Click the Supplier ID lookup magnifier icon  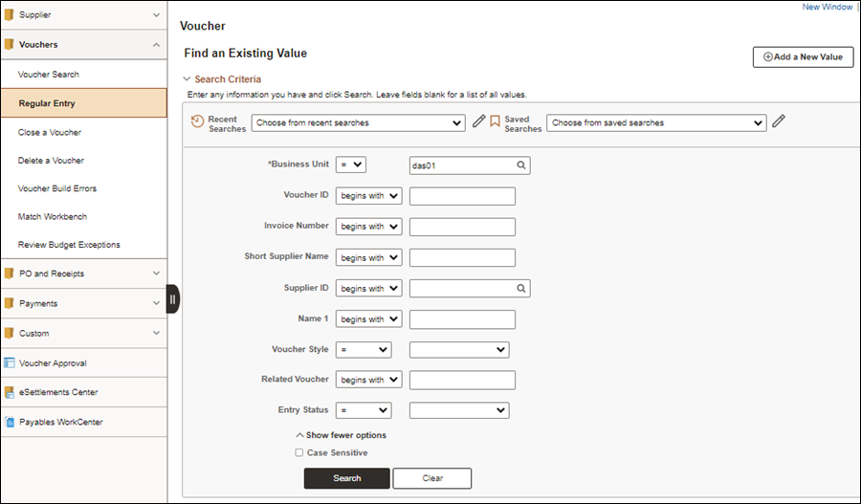521,288
